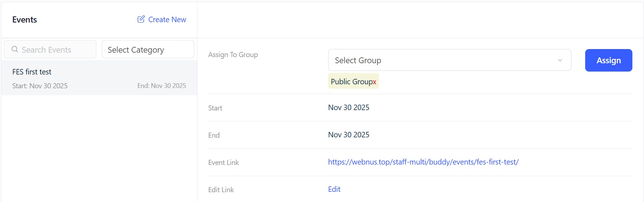Click the End date value in event details

coord(349,135)
